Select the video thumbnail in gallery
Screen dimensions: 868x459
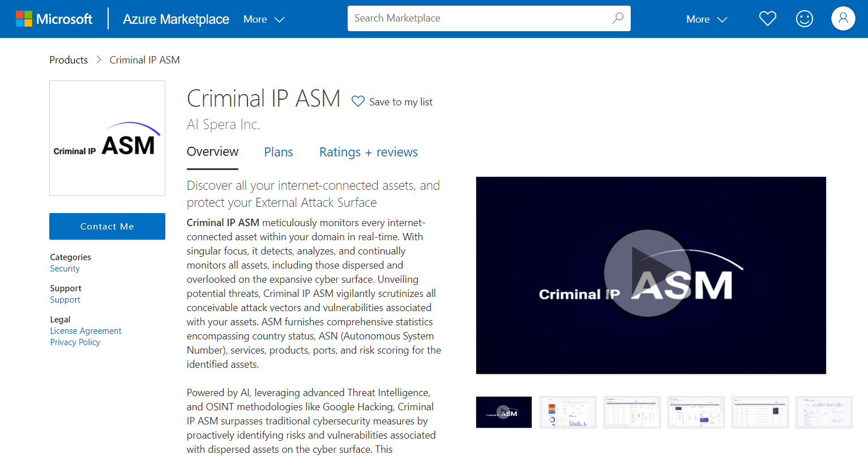504,412
